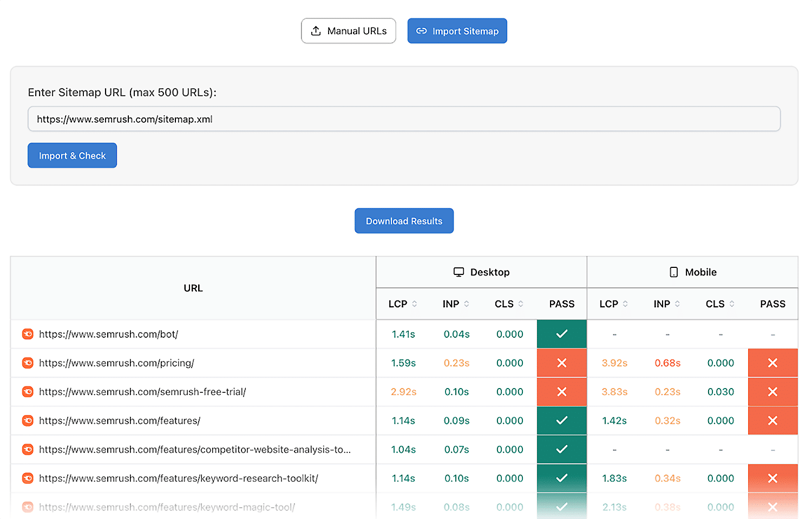
Task: Click desktop PASS column header
Action: click(562, 304)
